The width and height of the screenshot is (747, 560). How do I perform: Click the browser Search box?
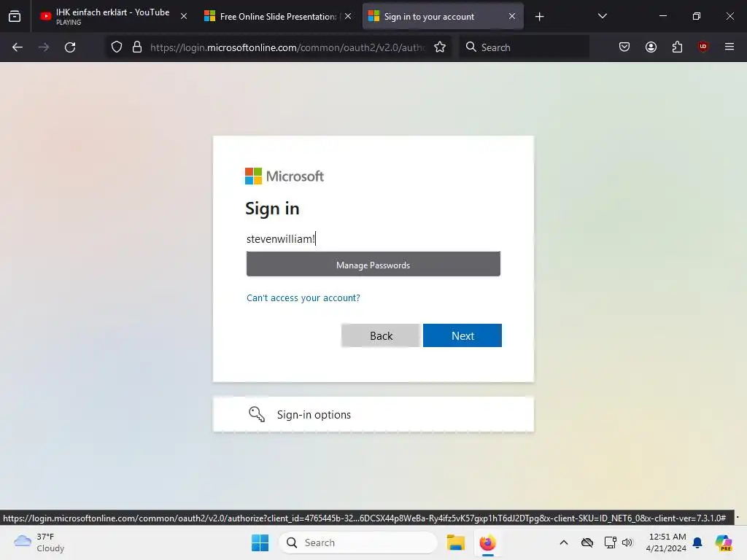[x=524, y=47]
